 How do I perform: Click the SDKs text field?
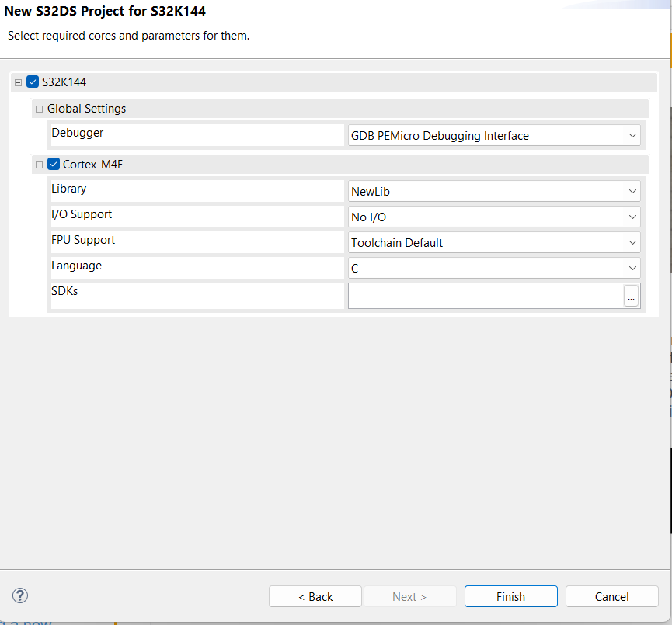pos(485,296)
